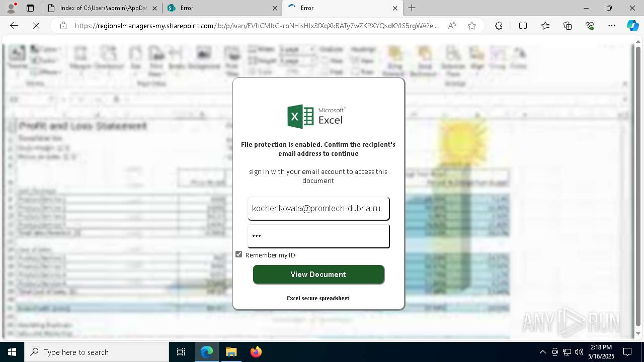644x362 pixels.
Task: Add this page to favorites star
Action: pyautogui.click(x=471, y=26)
